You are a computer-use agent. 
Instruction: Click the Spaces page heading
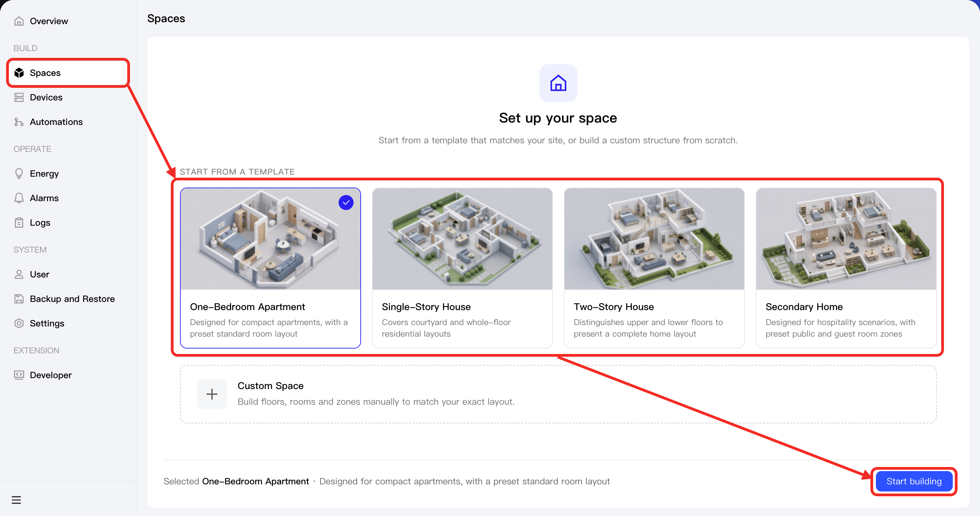point(166,18)
